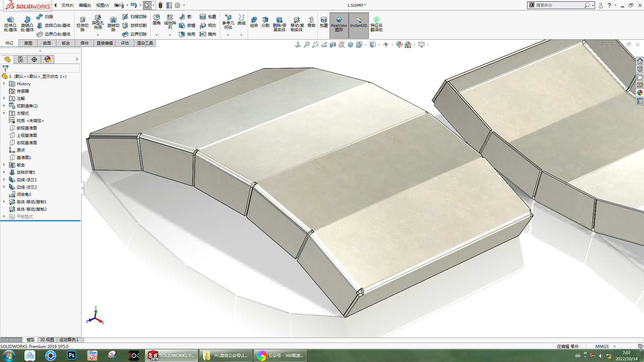Click the MMGS unit system status button
The width and height of the screenshot is (644, 362).
602,346
